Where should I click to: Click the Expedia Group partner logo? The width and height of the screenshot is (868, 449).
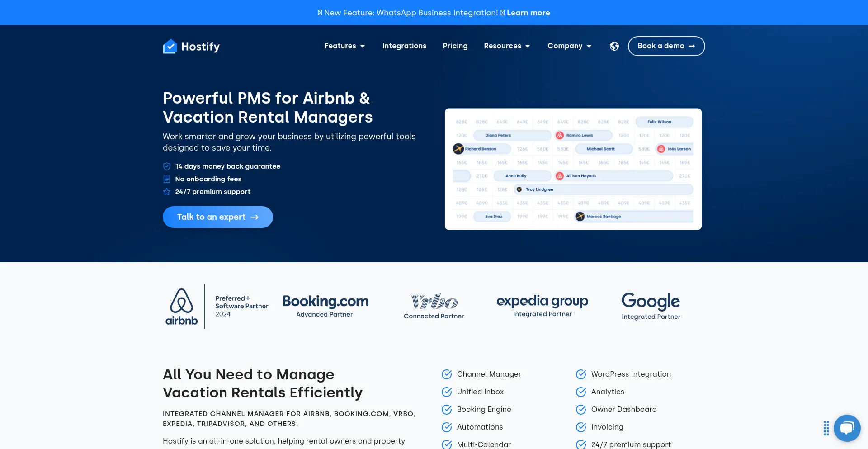542,306
